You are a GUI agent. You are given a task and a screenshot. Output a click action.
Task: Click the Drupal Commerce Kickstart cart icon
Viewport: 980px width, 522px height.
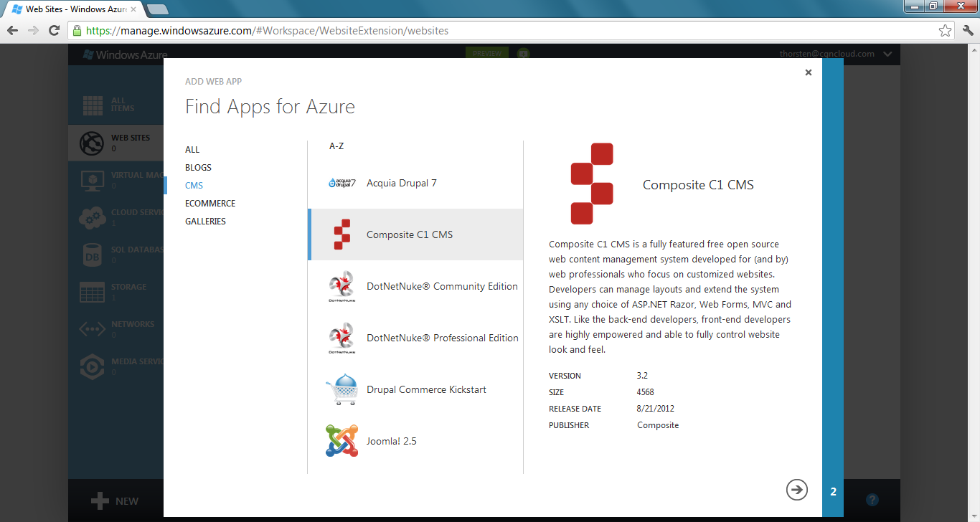pos(341,390)
